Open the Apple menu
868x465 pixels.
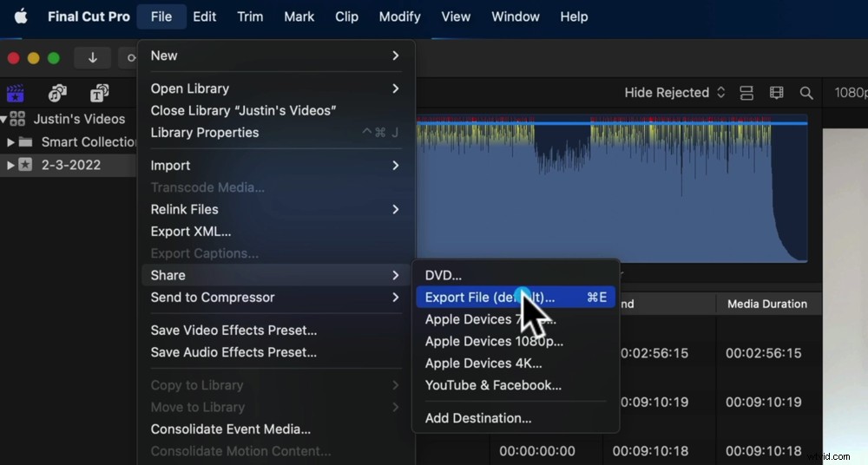[x=21, y=16]
